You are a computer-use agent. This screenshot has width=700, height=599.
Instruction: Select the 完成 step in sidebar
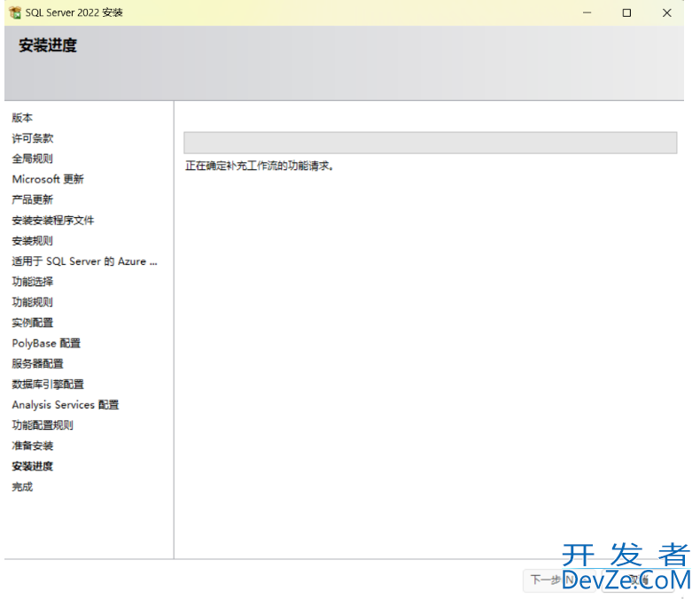coord(22,487)
